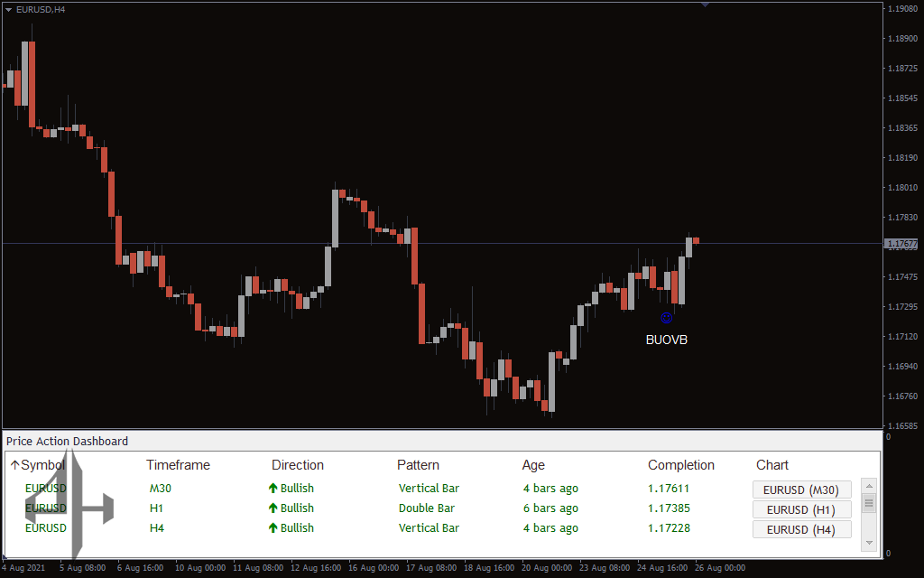This screenshot has height=578, width=924.
Task: Open the EURUSD (M30) chart button
Action: (801, 489)
